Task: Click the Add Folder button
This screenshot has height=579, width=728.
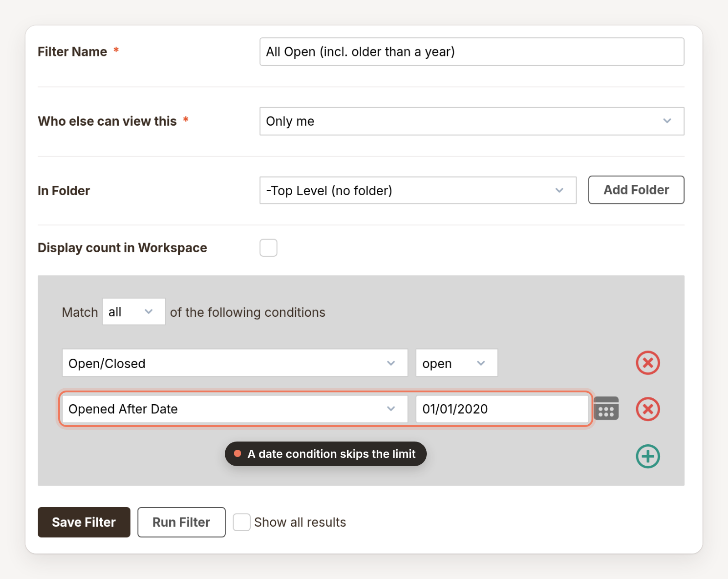Action: (x=636, y=190)
